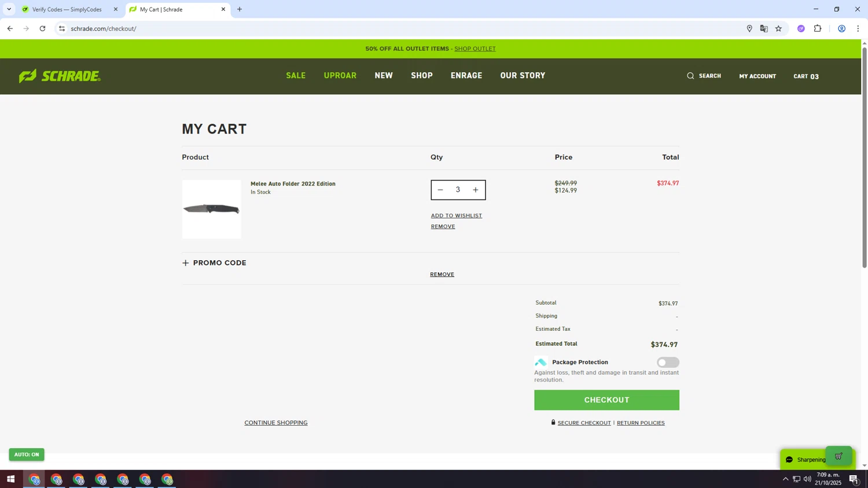The height and width of the screenshot is (488, 868).
Task: Open Return Policies link
Action: coord(641,423)
